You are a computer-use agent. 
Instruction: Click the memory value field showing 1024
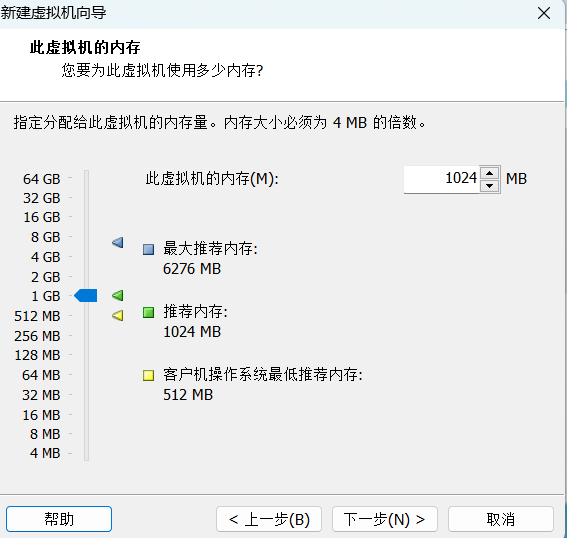[x=442, y=179]
